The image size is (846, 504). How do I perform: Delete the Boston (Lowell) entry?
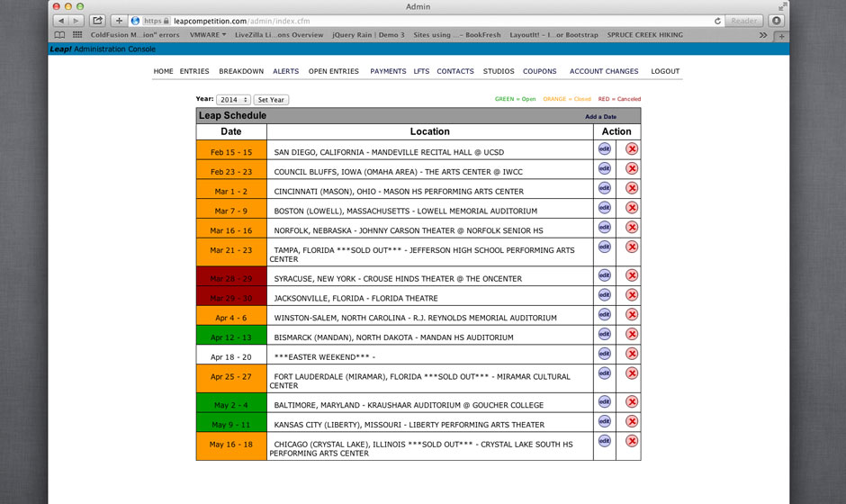(x=632, y=208)
